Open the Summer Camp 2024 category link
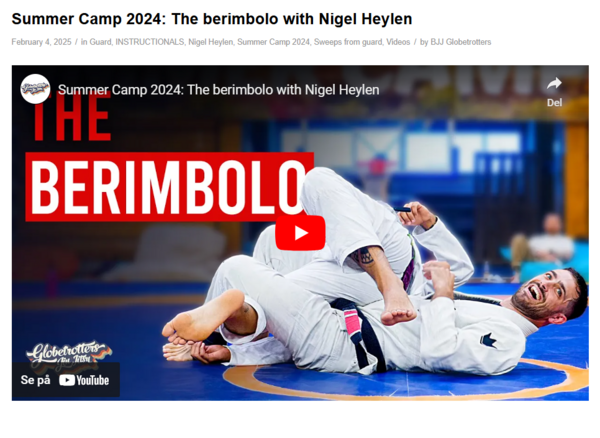 point(273,42)
